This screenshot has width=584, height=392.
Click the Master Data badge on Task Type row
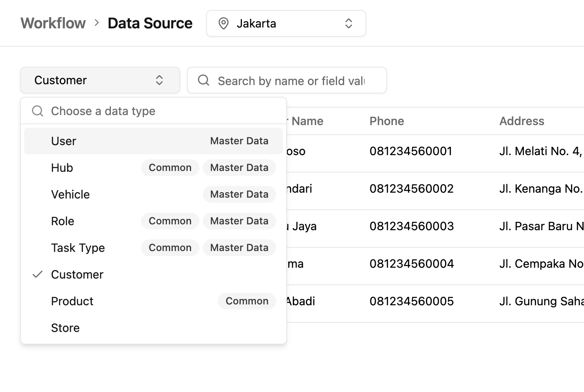pyautogui.click(x=239, y=248)
